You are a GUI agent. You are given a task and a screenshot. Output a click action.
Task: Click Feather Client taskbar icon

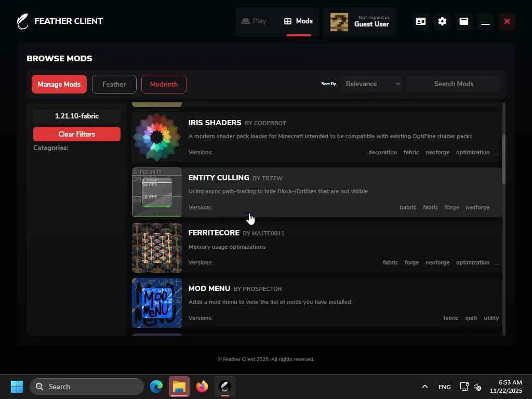(224, 387)
